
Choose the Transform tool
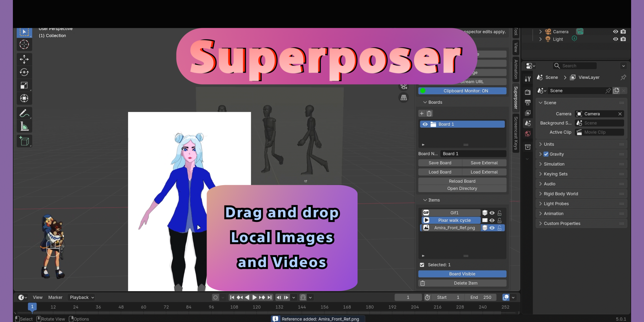pyautogui.click(x=24, y=98)
